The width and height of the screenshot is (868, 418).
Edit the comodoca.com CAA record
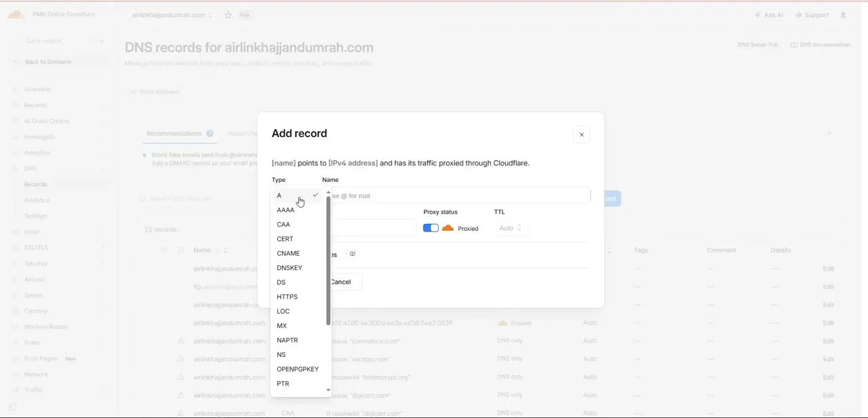pos(828,341)
